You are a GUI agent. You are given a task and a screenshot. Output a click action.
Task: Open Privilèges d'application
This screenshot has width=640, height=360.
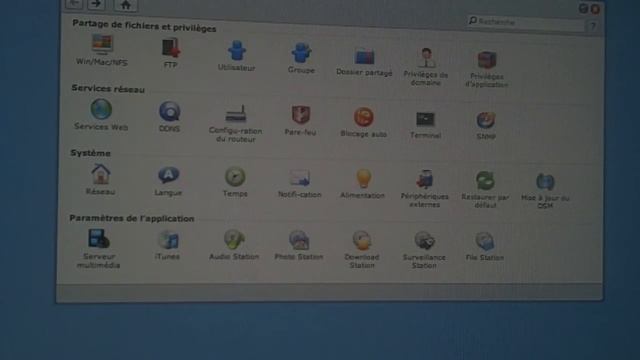tap(487, 69)
